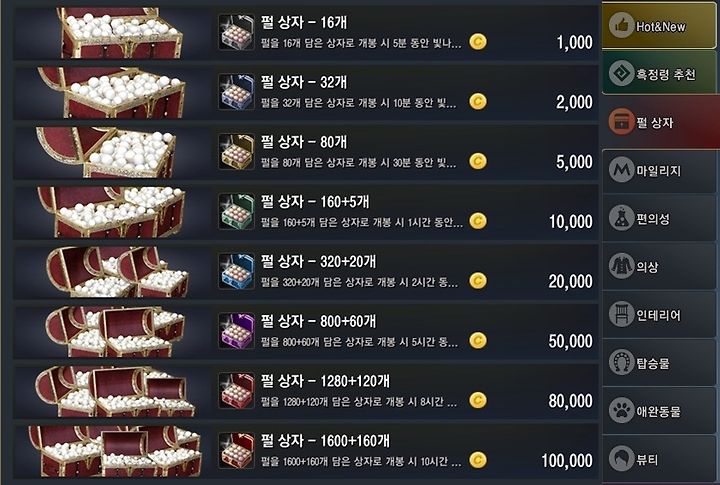Click the horseshoe icon for 탑승물
The width and height of the screenshot is (720, 485).
point(621,362)
